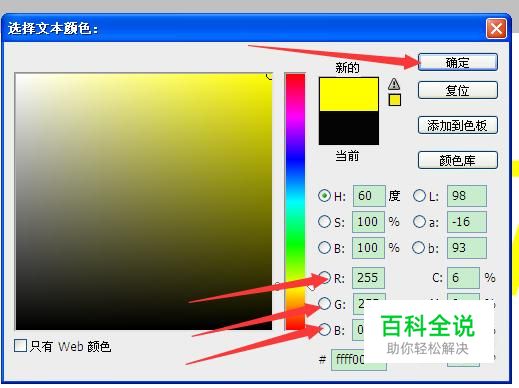Click the G green value field
Image resolution: width=519 pixels, height=388 pixels.
359,304
